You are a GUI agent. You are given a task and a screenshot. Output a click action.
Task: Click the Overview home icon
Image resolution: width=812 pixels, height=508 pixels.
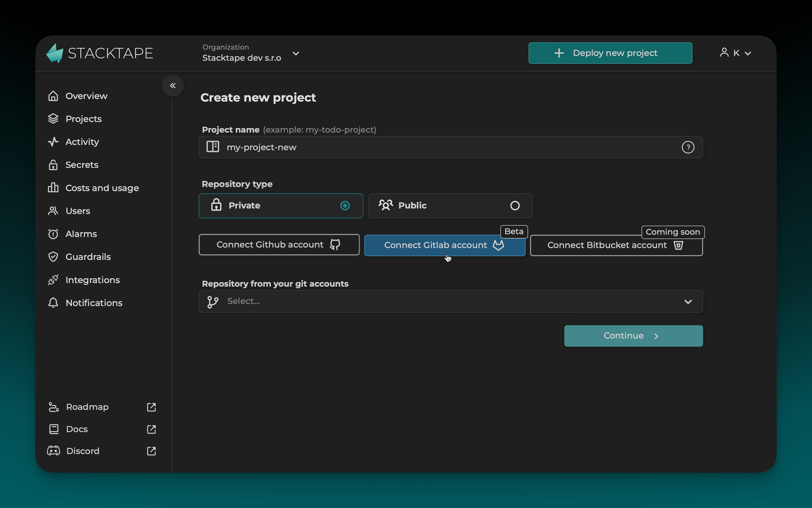pos(53,96)
